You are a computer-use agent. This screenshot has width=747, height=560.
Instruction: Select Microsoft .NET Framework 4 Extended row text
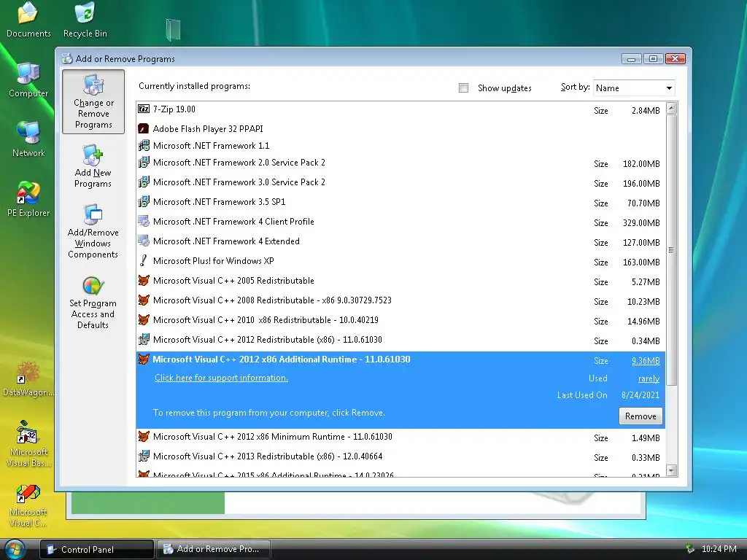226,241
